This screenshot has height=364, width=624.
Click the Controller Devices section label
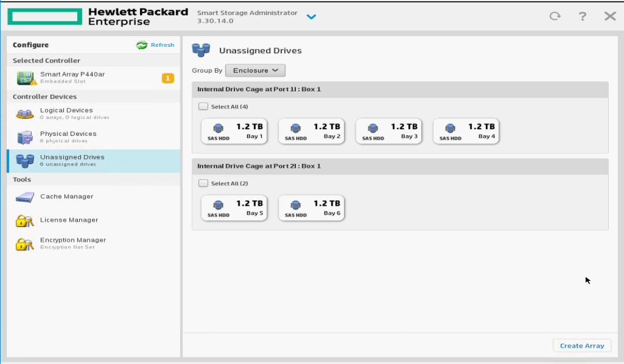tap(45, 97)
